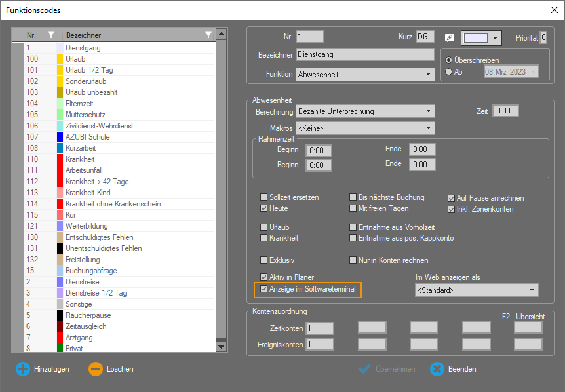Enable the Sollzeit ersetzen checkbox
The width and height of the screenshot is (565, 392).
(x=264, y=198)
